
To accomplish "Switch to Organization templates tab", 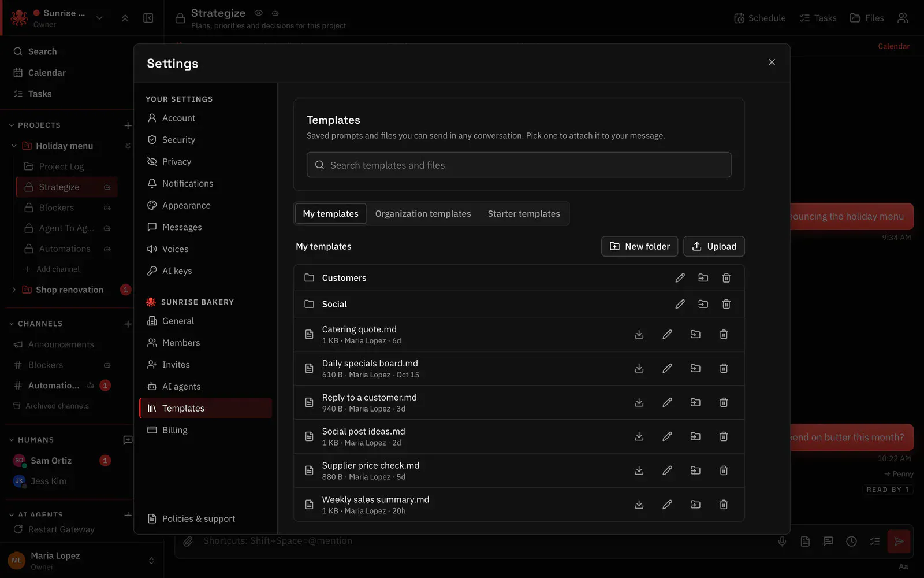I will coord(423,214).
